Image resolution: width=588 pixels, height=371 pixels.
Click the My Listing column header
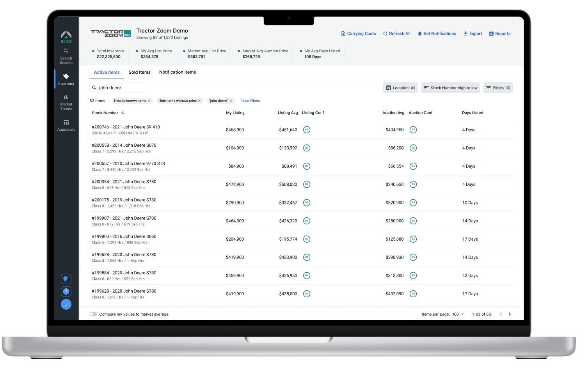point(235,113)
